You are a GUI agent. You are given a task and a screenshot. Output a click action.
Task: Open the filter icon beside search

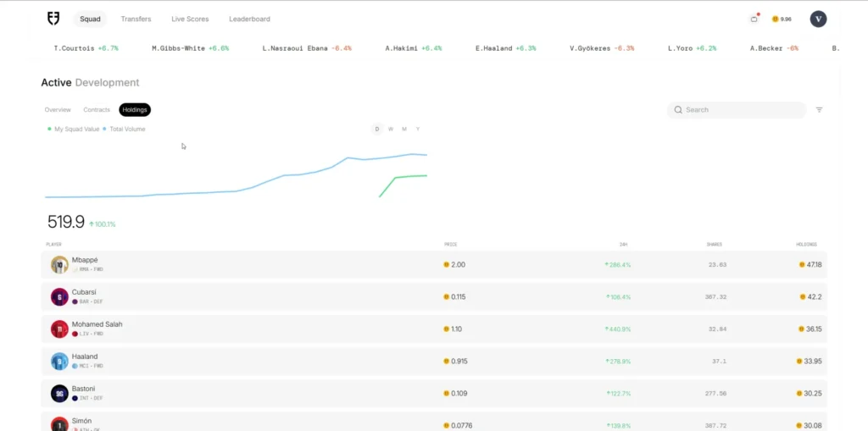(x=819, y=110)
